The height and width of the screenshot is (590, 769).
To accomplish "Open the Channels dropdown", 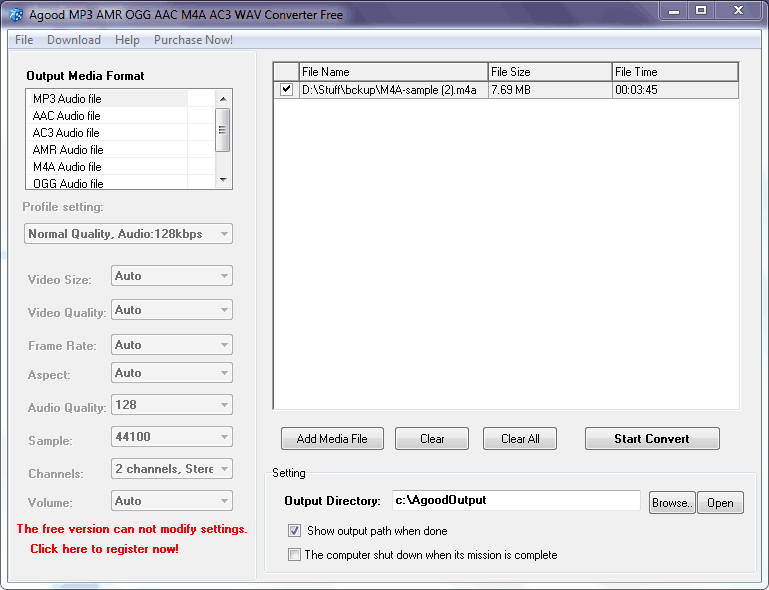I will [x=172, y=469].
